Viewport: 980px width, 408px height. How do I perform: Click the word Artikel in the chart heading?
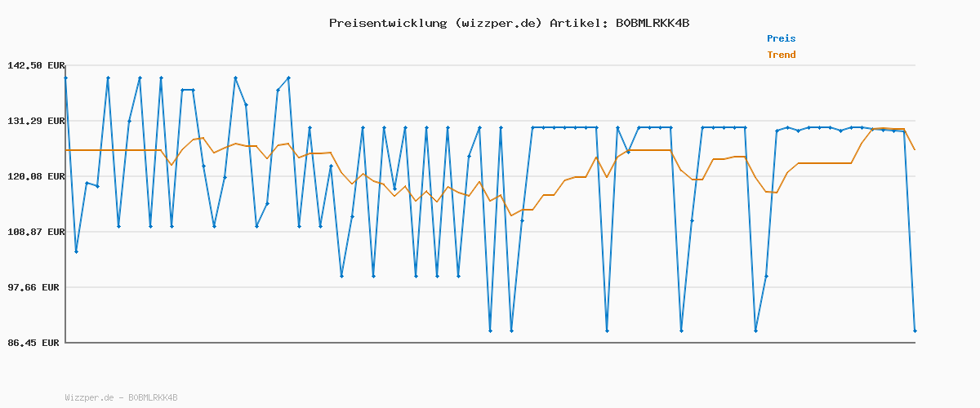tap(577, 23)
